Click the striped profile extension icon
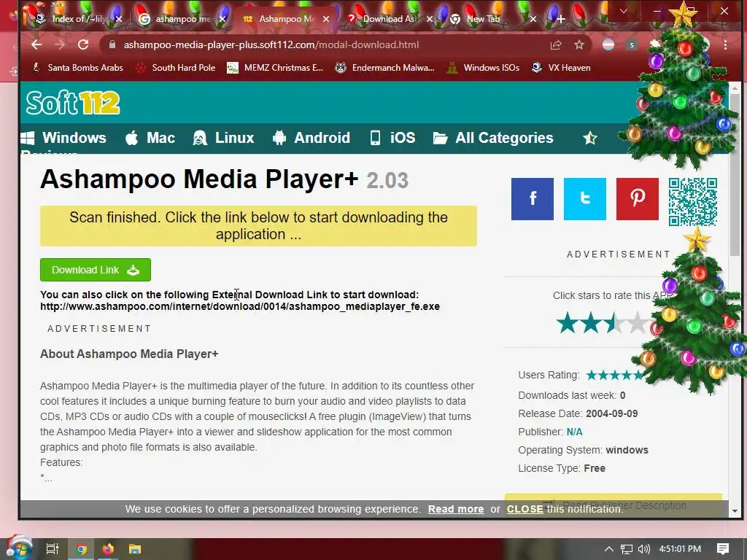The height and width of the screenshot is (560, 747). (x=608, y=44)
